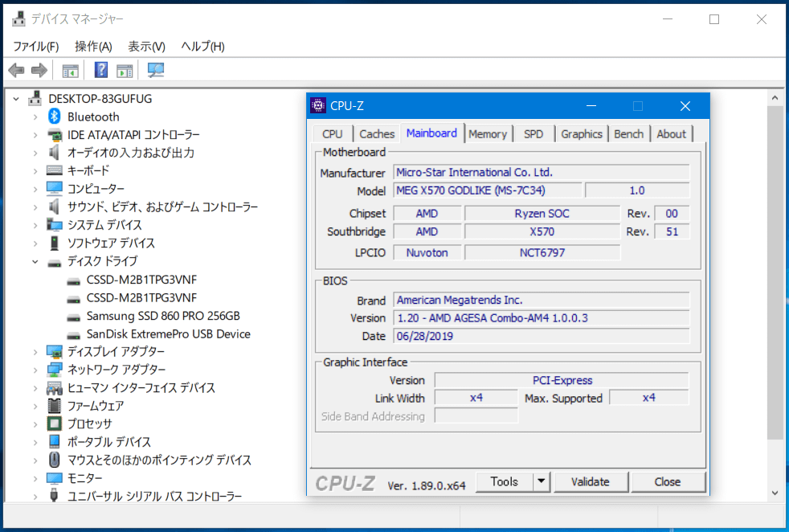Screen dimensions: 789x532
Task: Click the Device Manager scrollbar down arrow
Action: pyautogui.click(x=775, y=493)
